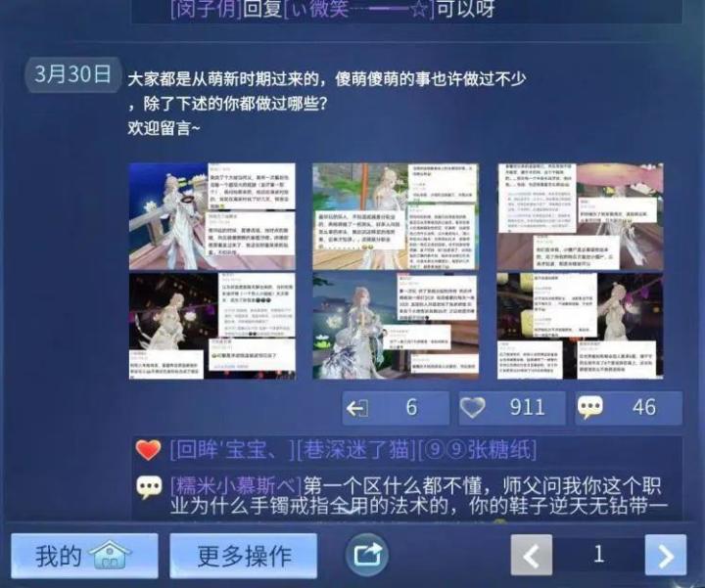705x588 pixels.
Task: Go to previous page with left arrow
Action: 532,555
